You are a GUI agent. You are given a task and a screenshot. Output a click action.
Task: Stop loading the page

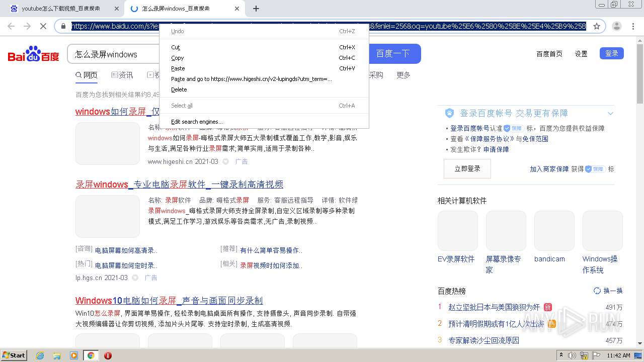click(43, 26)
